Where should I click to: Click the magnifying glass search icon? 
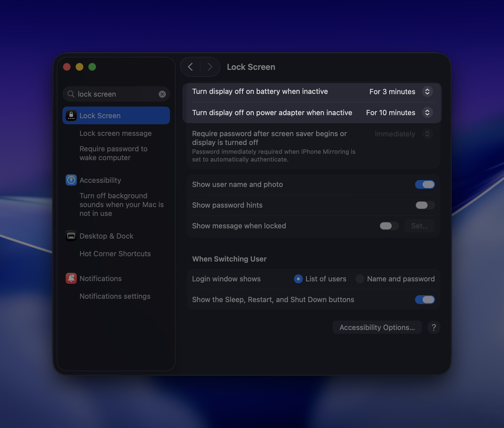pyautogui.click(x=71, y=94)
